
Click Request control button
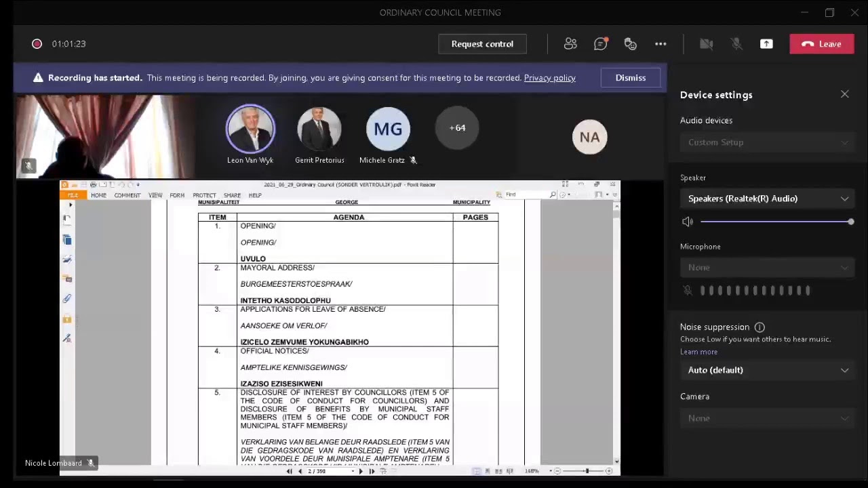point(482,44)
